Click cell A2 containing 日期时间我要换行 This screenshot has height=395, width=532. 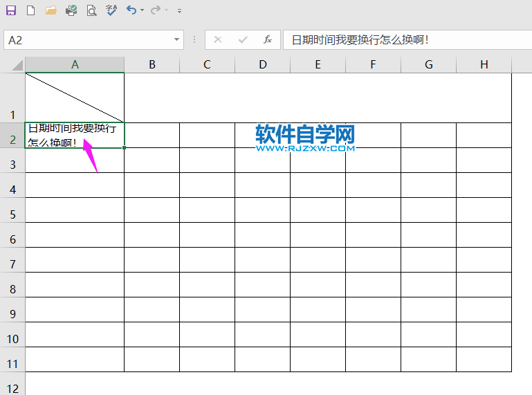click(75, 136)
